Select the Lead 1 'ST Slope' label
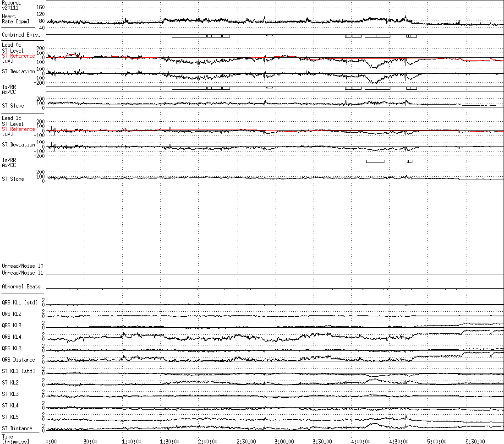This screenshot has width=504, height=444. (x=13, y=179)
